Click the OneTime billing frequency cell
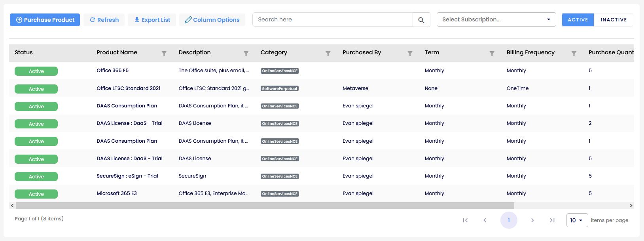Screen dimensions: 644x241 [517, 88]
